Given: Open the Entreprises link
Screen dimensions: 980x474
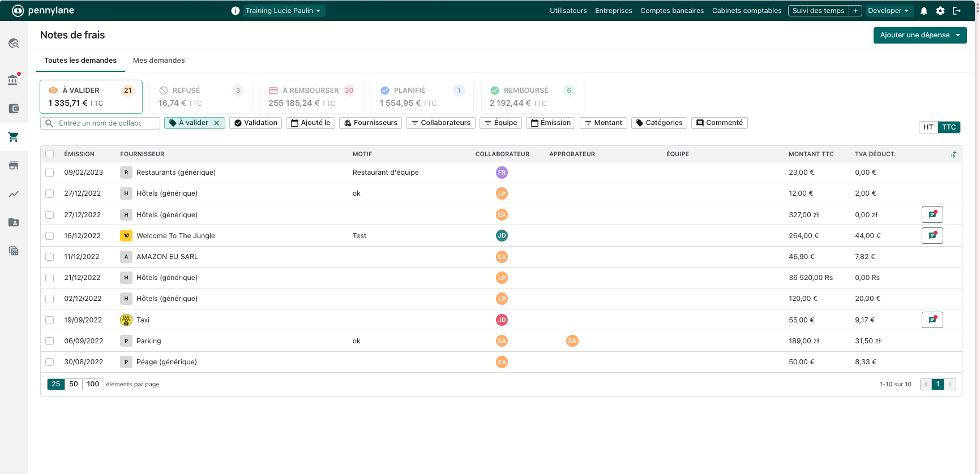Looking at the screenshot, I should tap(614, 11).
